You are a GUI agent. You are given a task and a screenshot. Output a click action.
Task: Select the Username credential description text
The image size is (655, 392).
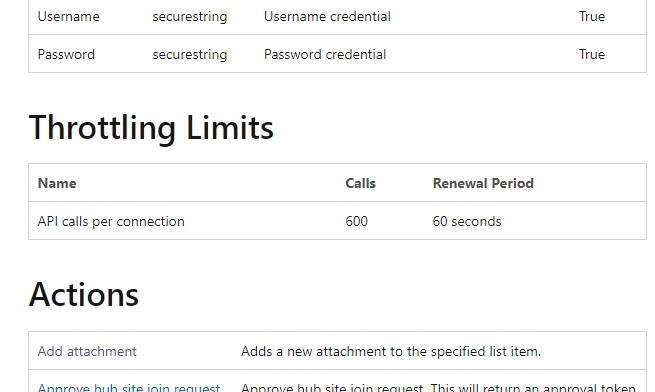coord(327,16)
